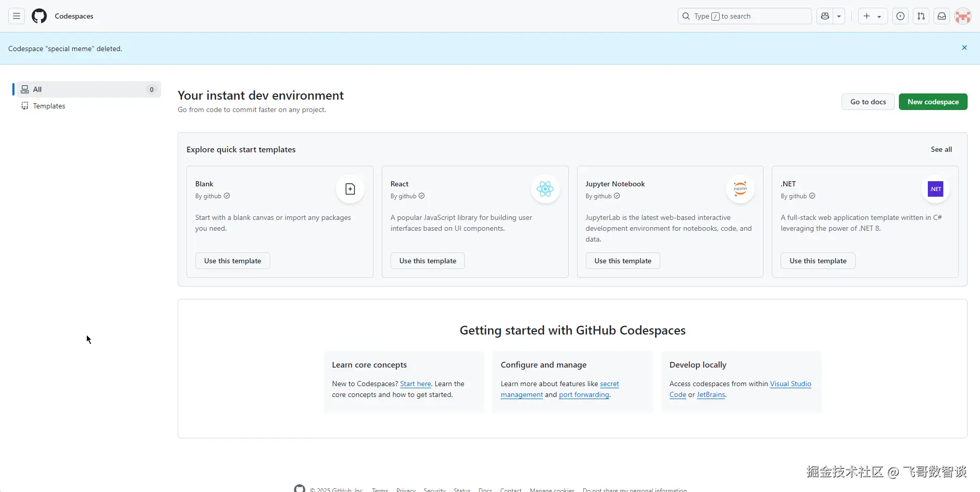Open the See all templates link

(941, 149)
